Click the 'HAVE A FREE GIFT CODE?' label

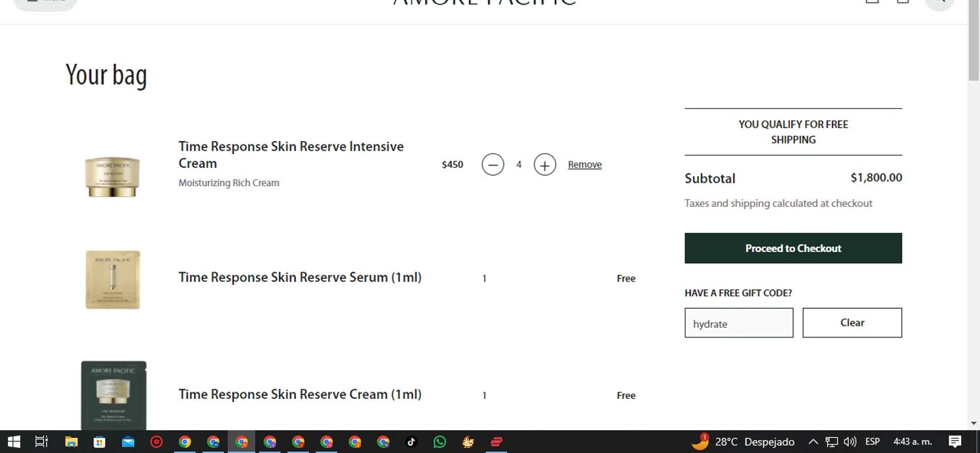(x=738, y=293)
